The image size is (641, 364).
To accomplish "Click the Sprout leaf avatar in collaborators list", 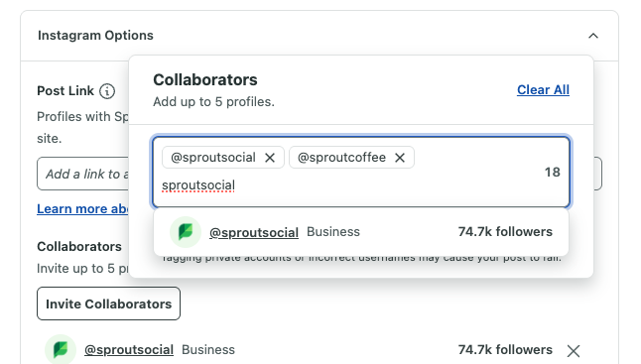I will [61, 350].
